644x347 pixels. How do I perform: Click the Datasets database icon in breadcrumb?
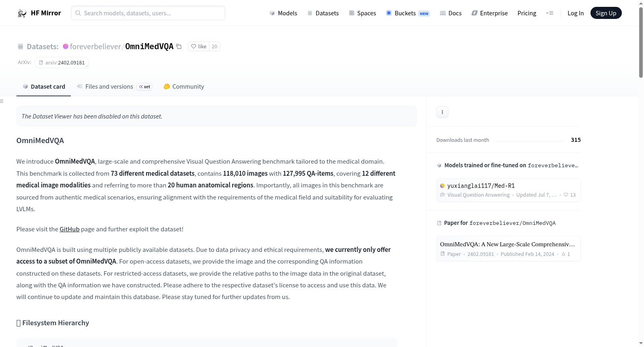21,46
